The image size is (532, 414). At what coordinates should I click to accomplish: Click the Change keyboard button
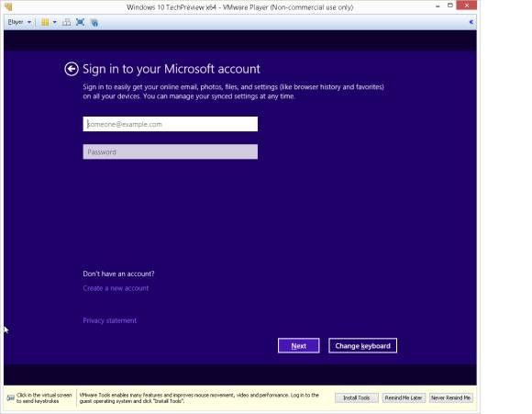362,346
